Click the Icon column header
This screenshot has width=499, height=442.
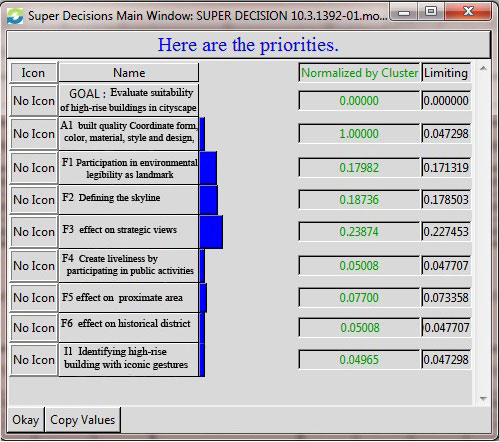(x=33, y=73)
